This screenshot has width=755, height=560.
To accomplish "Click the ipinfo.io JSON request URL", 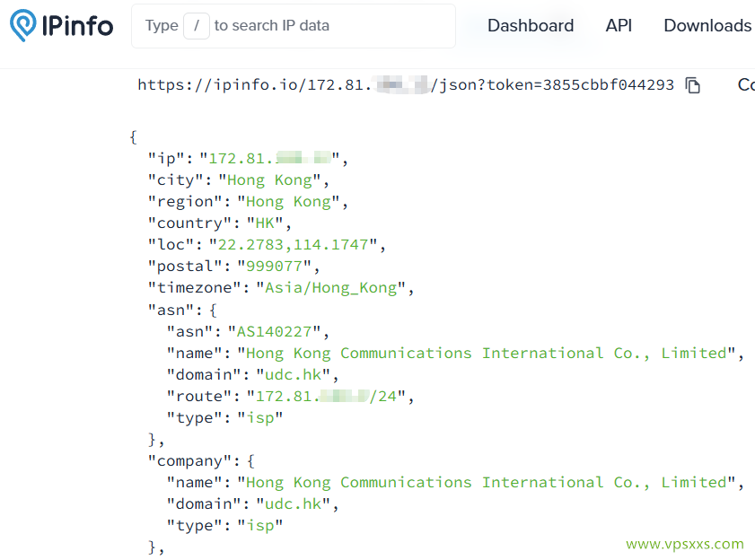I will (x=405, y=85).
